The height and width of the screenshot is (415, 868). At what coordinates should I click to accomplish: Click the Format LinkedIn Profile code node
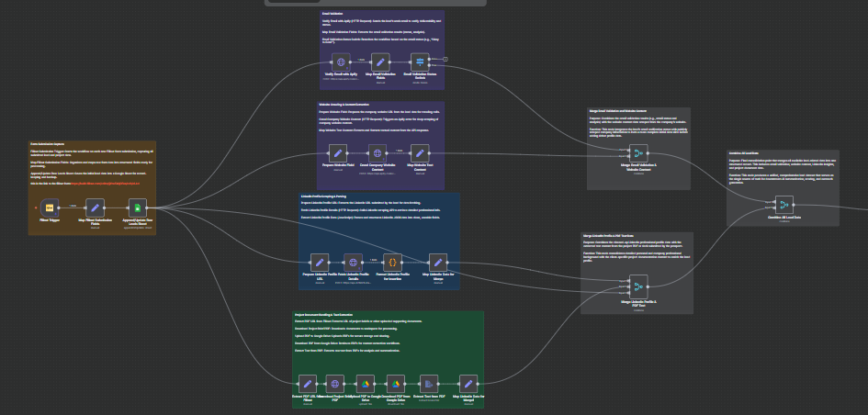click(x=392, y=263)
